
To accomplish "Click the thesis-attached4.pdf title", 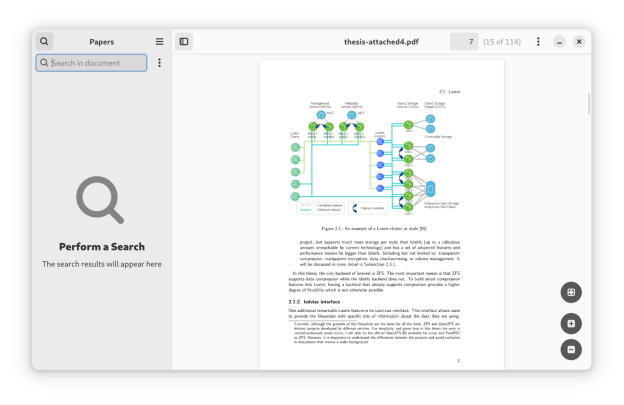I will 381,42.
